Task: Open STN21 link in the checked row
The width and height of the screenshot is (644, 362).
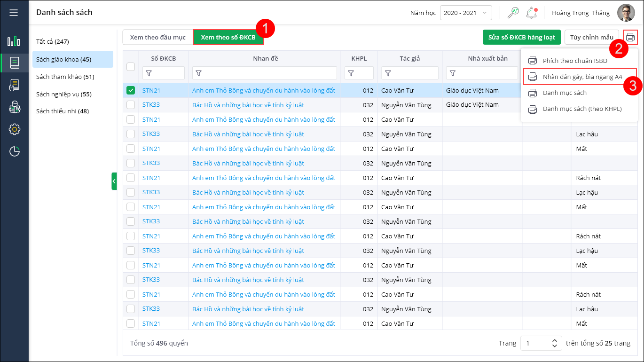Action: pyautogui.click(x=151, y=90)
